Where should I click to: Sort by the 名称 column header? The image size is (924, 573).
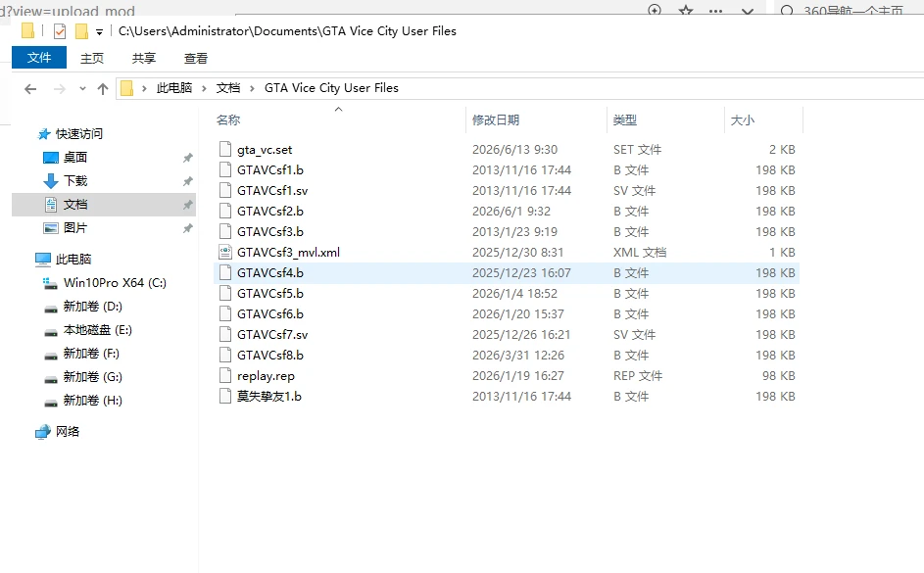pyautogui.click(x=228, y=120)
